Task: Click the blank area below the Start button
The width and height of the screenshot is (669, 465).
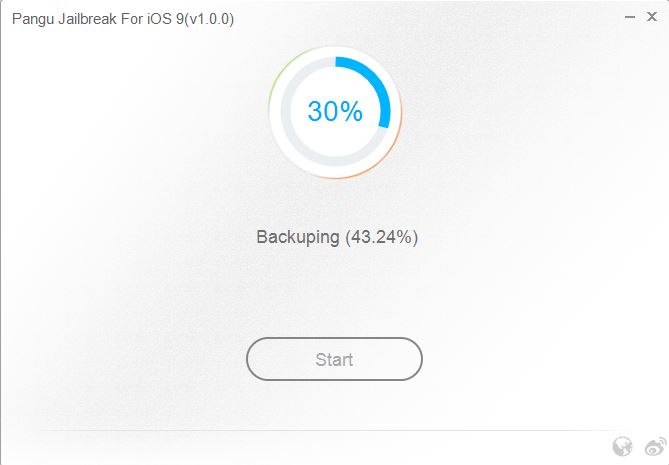Action: tap(334, 405)
